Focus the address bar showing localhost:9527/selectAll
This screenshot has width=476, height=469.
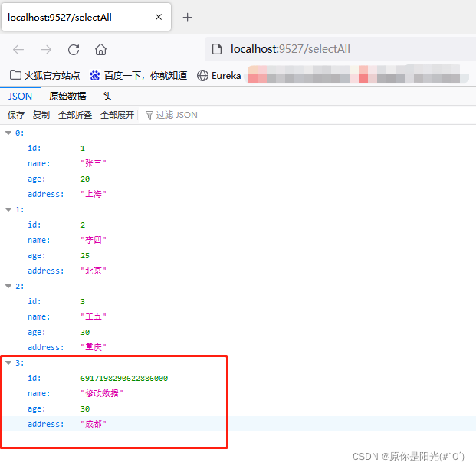pos(340,49)
